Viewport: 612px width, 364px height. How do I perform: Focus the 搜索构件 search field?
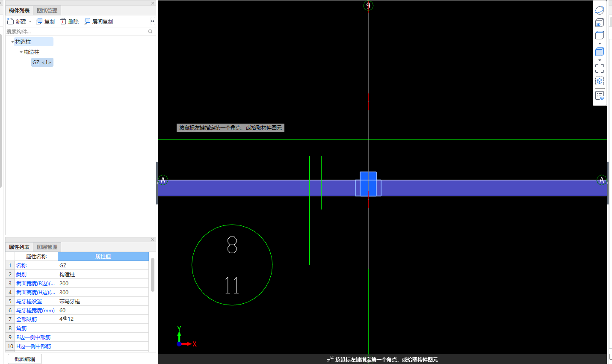[x=76, y=31]
